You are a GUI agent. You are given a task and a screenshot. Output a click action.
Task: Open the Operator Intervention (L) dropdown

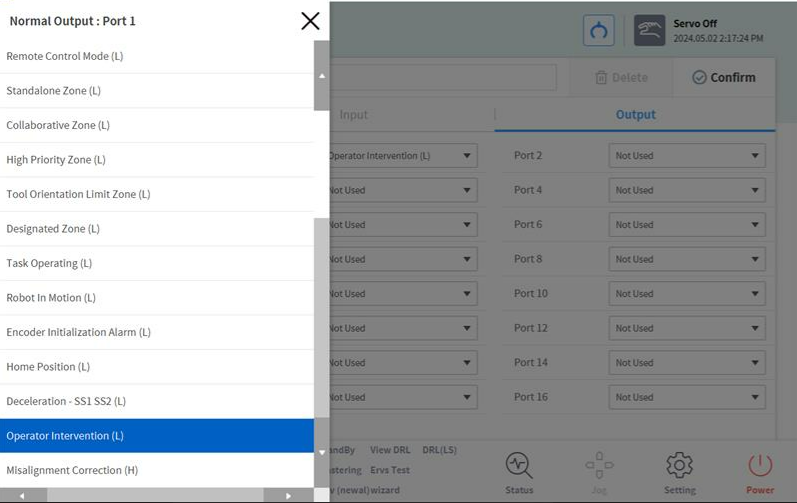pos(402,156)
